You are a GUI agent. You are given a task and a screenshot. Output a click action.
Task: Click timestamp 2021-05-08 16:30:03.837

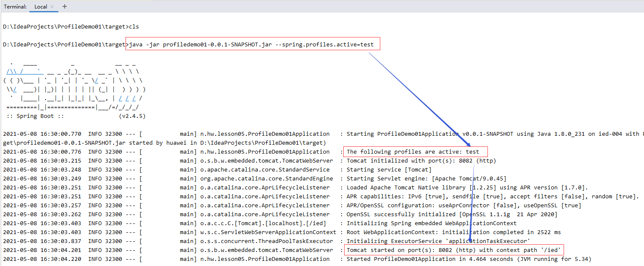coord(42,241)
